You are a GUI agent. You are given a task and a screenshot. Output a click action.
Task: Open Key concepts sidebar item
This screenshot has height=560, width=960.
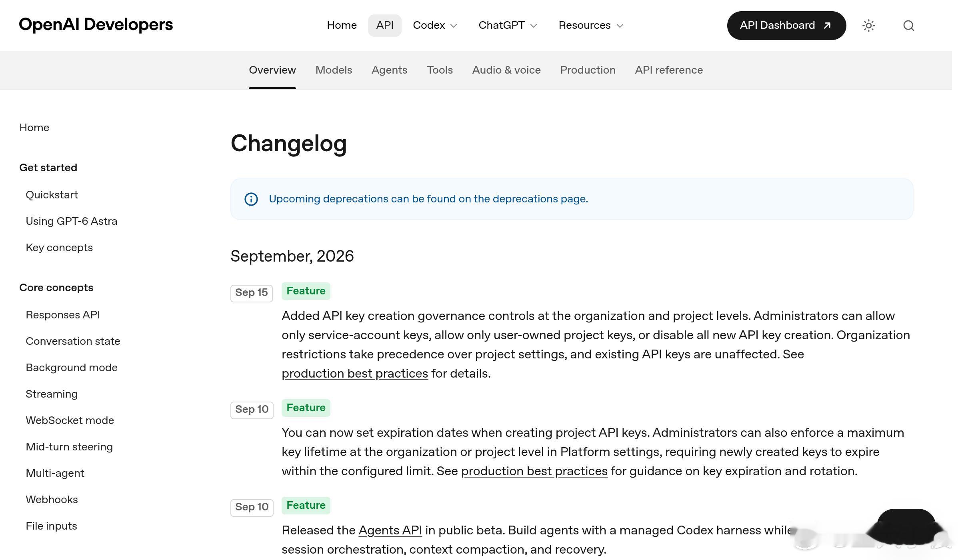[59, 248]
